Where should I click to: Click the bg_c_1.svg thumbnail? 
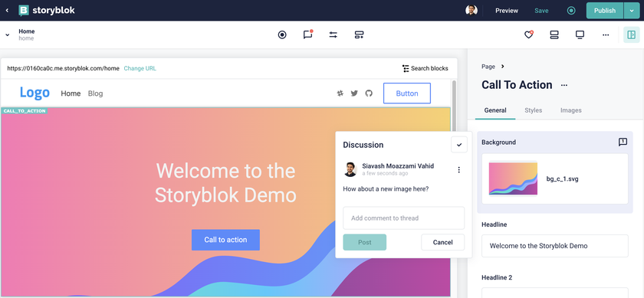[513, 178]
